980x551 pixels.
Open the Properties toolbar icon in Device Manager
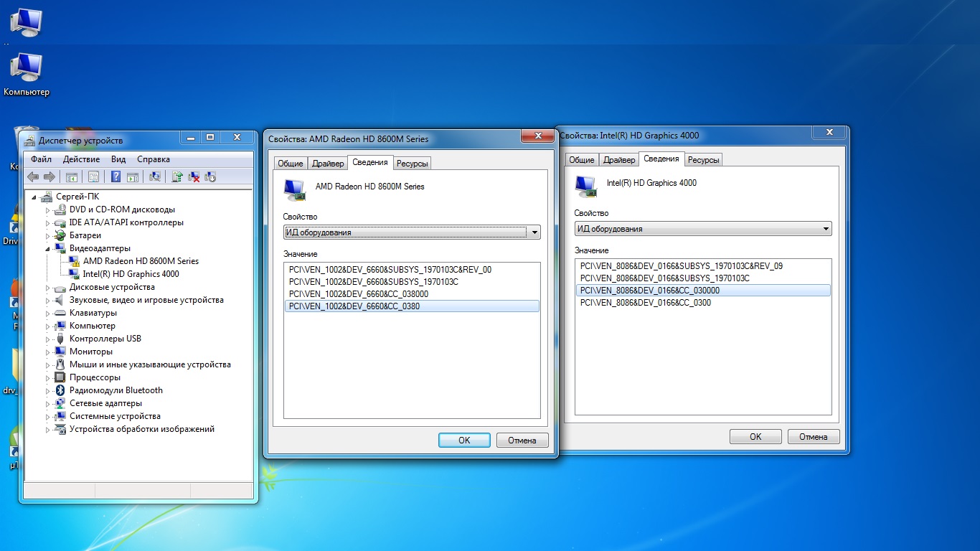coord(93,176)
